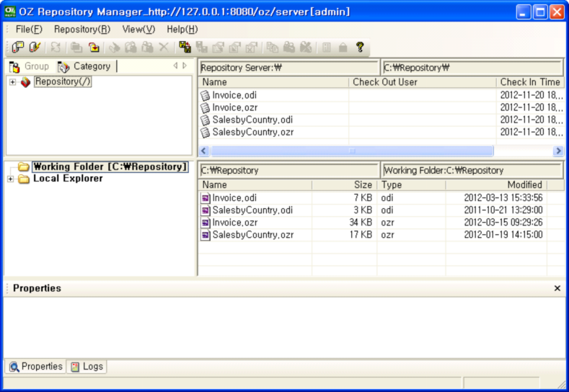Click left tab-scroll arrow beside Category tab
569x392 pixels.
click(175, 66)
